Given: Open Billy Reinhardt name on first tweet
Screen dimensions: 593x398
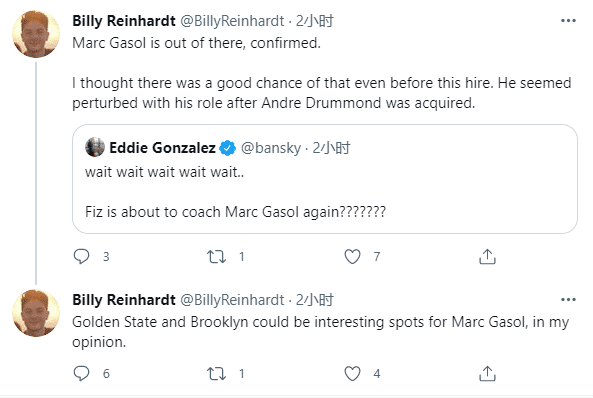Looking at the screenshot, I should coord(124,21).
